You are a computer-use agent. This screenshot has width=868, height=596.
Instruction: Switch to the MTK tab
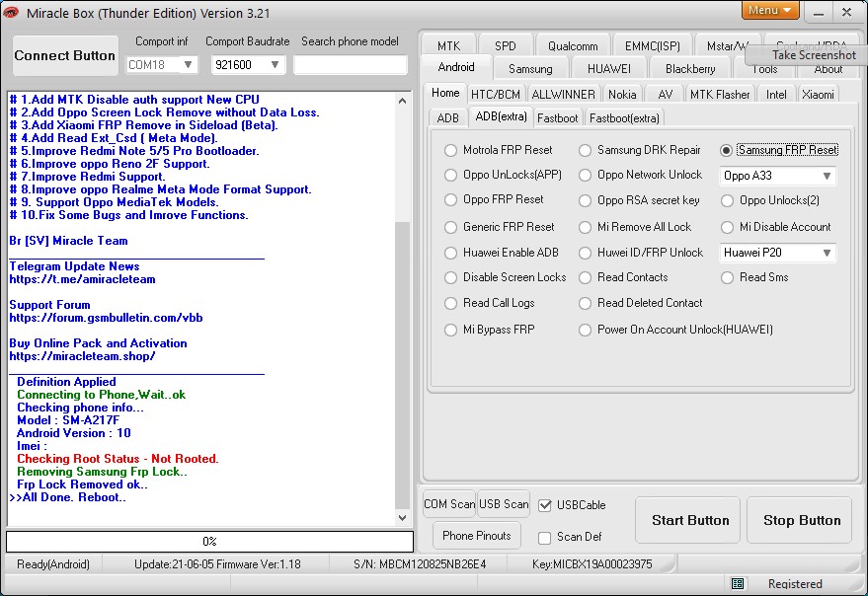(448, 46)
